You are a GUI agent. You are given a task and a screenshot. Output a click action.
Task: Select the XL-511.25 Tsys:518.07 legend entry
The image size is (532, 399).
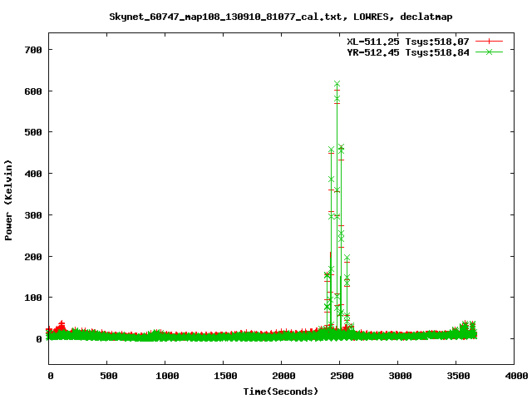click(x=408, y=42)
